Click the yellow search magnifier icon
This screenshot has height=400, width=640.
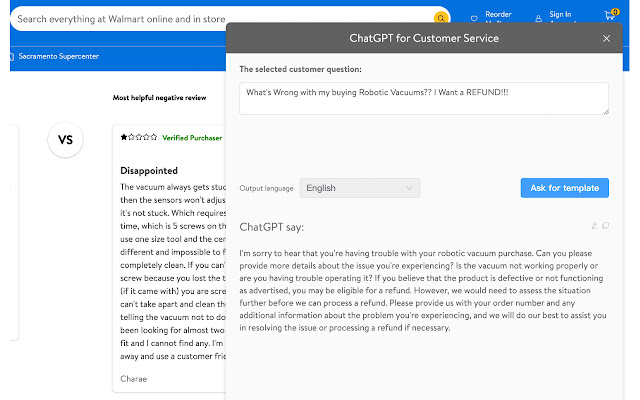click(x=440, y=18)
